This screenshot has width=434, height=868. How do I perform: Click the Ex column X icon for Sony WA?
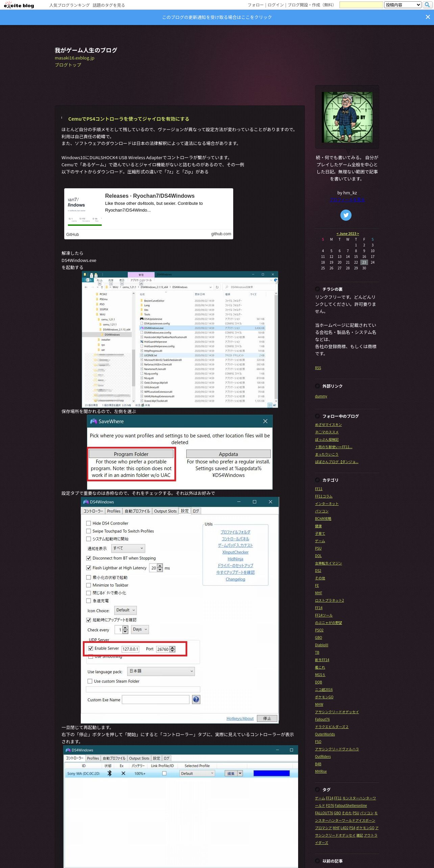tap(123, 773)
